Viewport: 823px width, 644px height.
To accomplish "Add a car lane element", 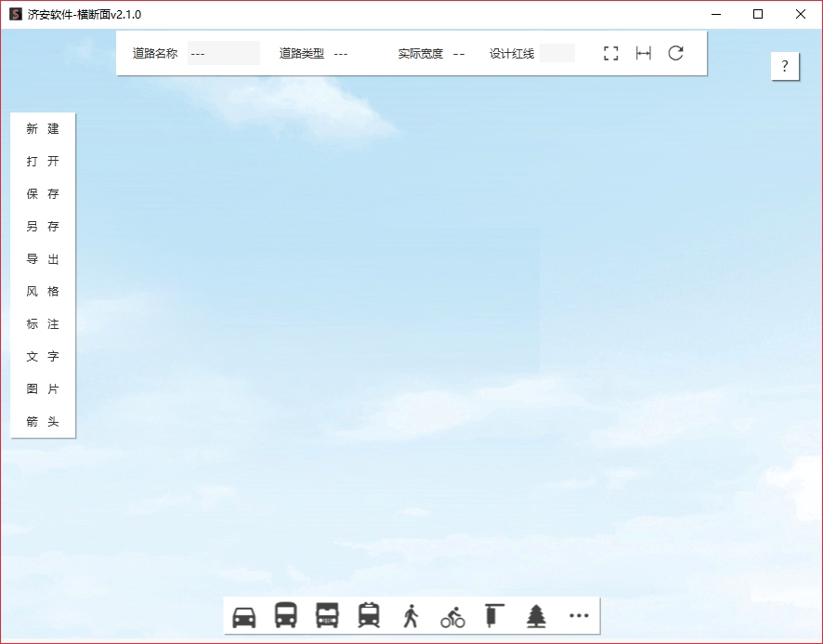I will (244, 617).
